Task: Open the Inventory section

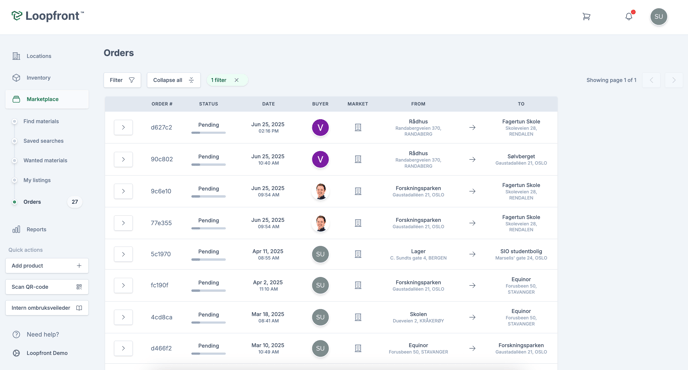Action: (x=38, y=78)
